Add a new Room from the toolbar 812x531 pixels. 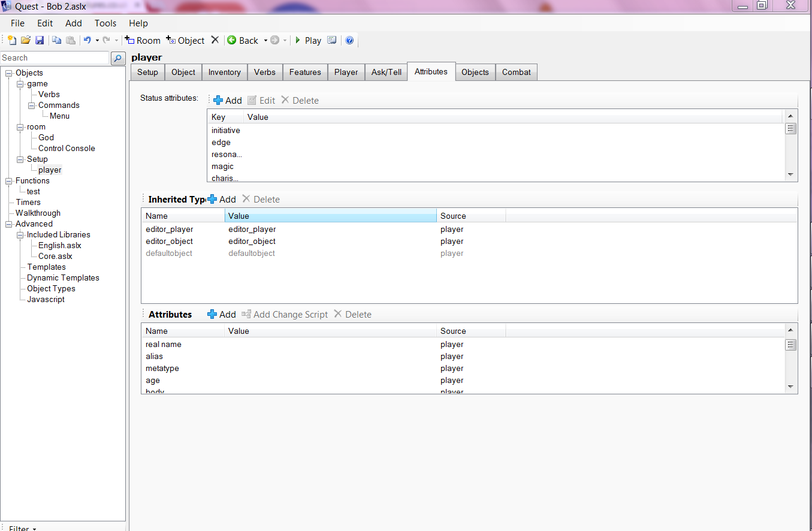coord(143,40)
